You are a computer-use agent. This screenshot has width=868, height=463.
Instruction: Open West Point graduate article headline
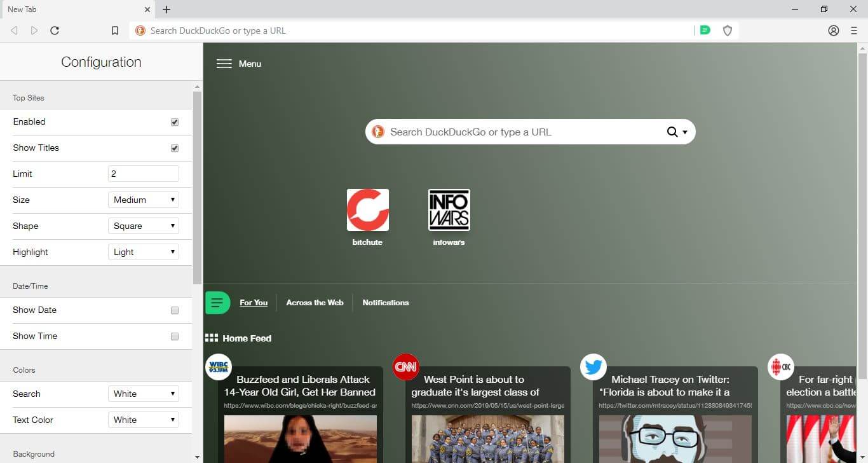coord(475,385)
